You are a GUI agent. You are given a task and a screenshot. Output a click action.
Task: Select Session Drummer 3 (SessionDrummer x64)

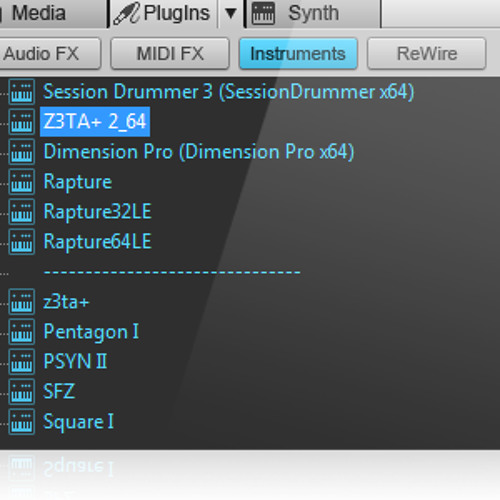[229, 92]
